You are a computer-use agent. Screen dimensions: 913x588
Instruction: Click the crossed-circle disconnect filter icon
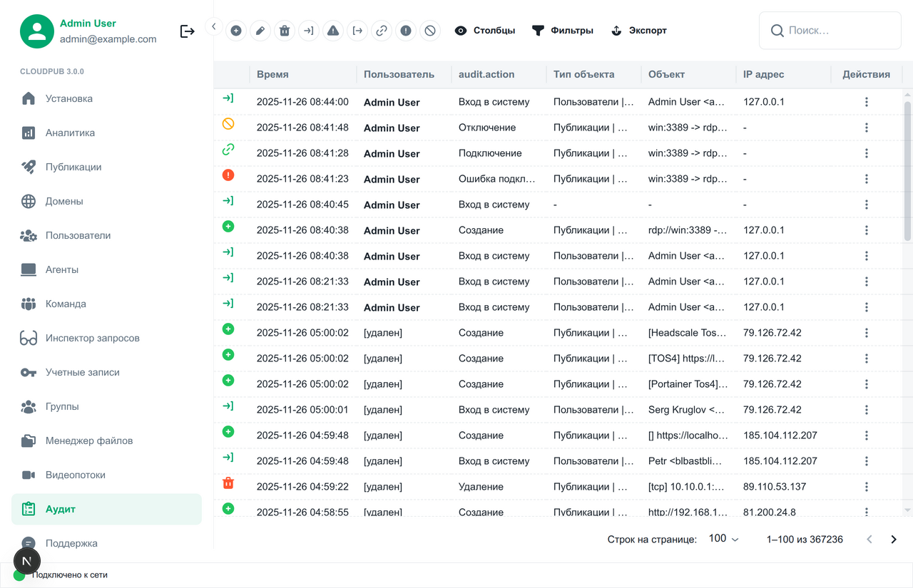click(429, 31)
